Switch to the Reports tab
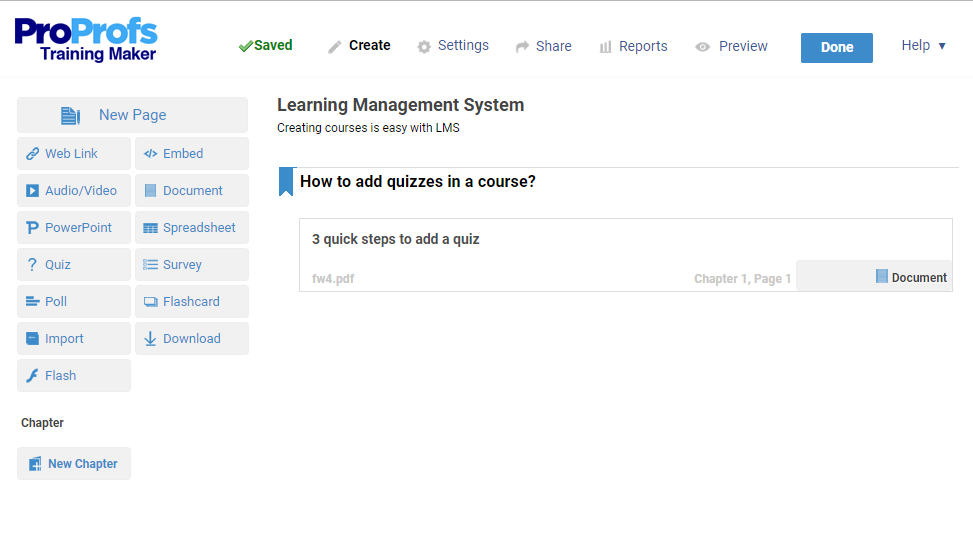 coord(633,46)
